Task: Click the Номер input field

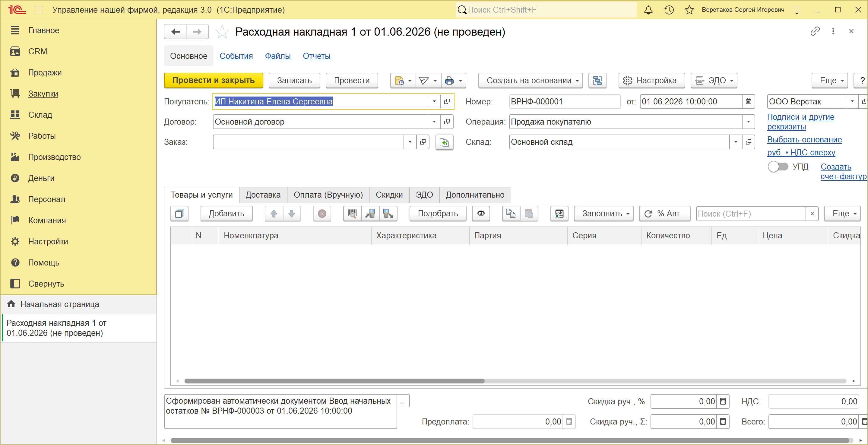Action: click(x=564, y=101)
